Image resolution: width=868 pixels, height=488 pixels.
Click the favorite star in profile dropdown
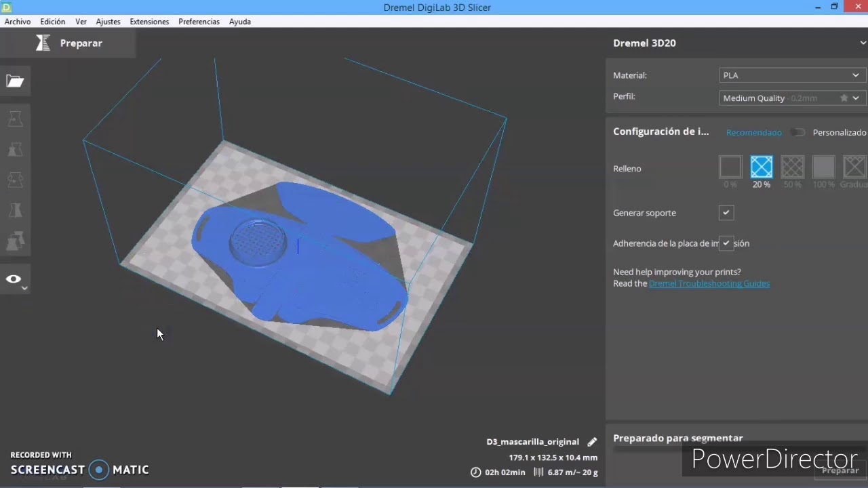pos(844,98)
